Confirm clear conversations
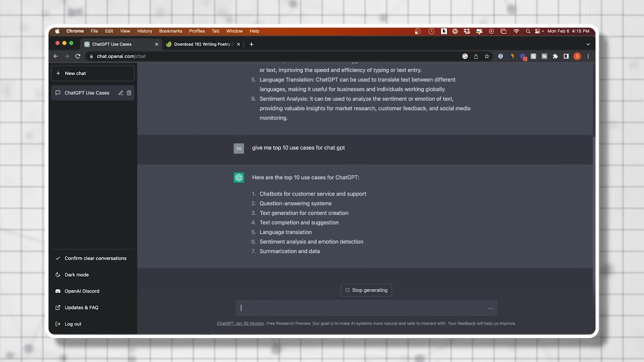 pyautogui.click(x=95, y=258)
